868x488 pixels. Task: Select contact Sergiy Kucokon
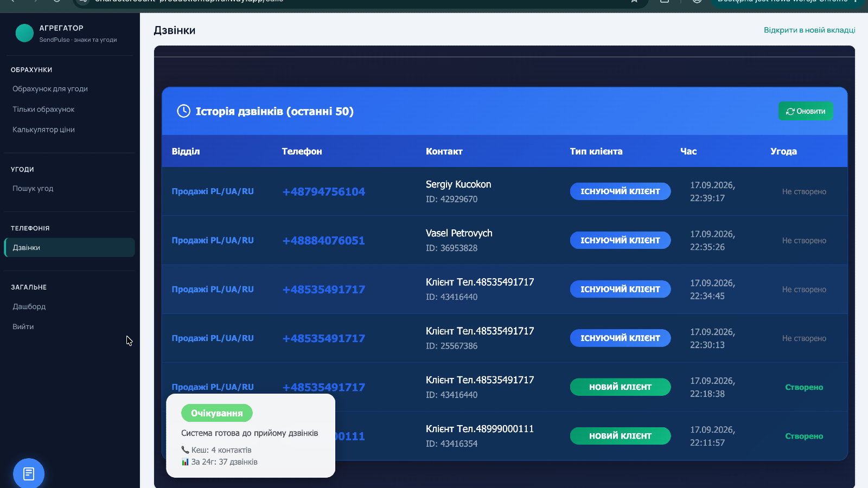(x=458, y=184)
